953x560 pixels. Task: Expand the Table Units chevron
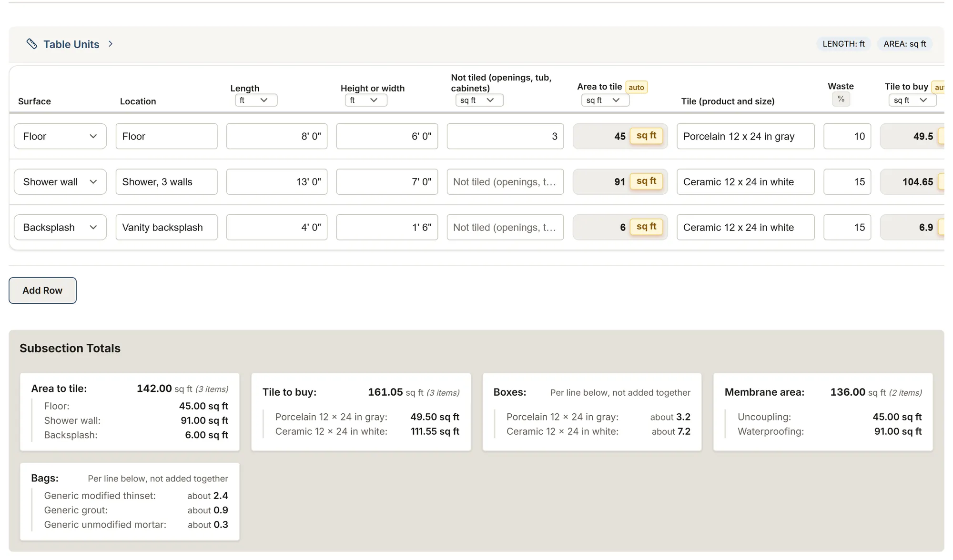111,44
